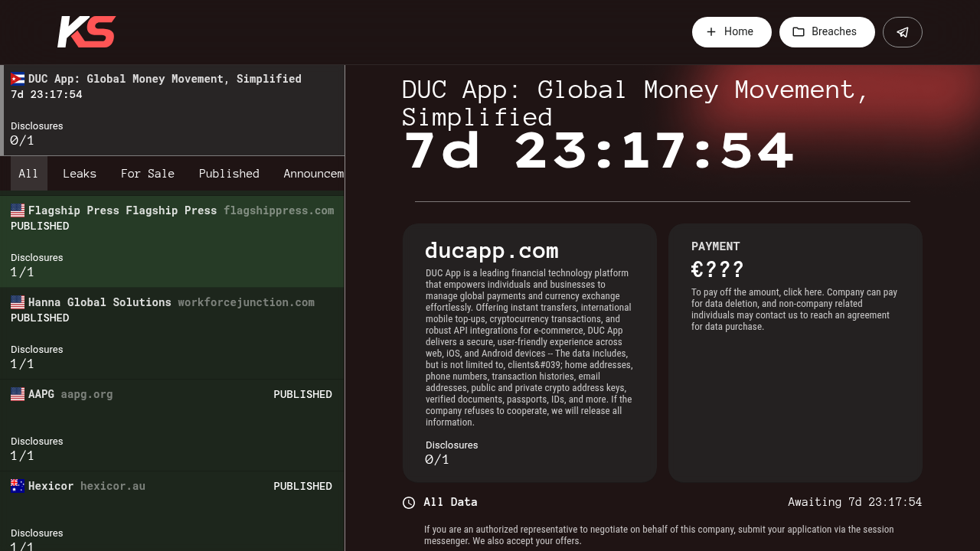This screenshot has width=980, height=551.
Task: Open the DUC App entry in sidebar
Action: point(172,110)
